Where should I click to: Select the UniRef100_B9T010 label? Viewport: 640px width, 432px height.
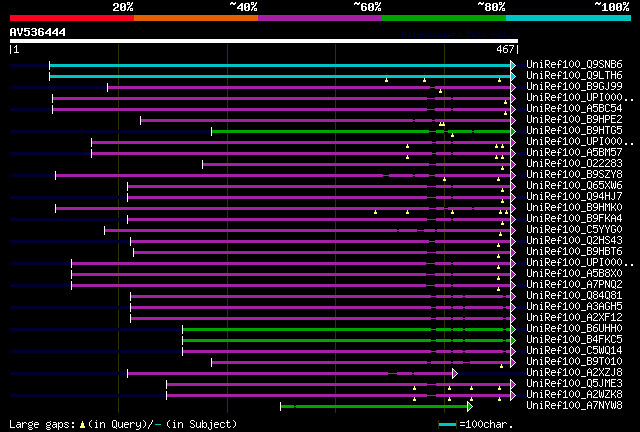click(x=574, y=362)
